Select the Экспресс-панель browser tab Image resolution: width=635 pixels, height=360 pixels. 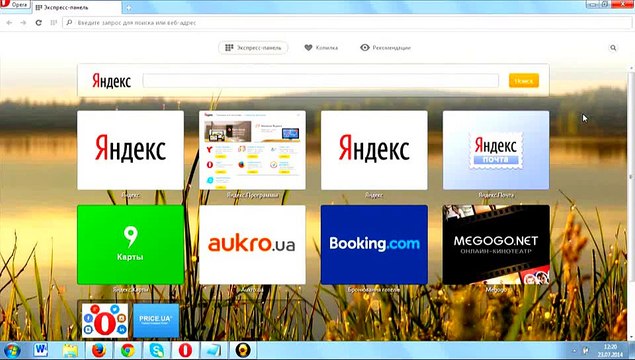[77, 7]
